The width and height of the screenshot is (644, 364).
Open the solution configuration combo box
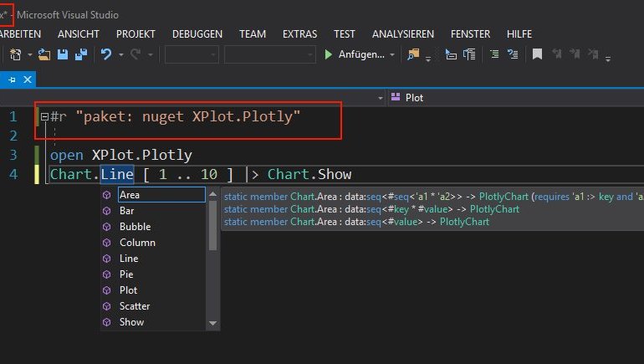(x=192, y=54)
